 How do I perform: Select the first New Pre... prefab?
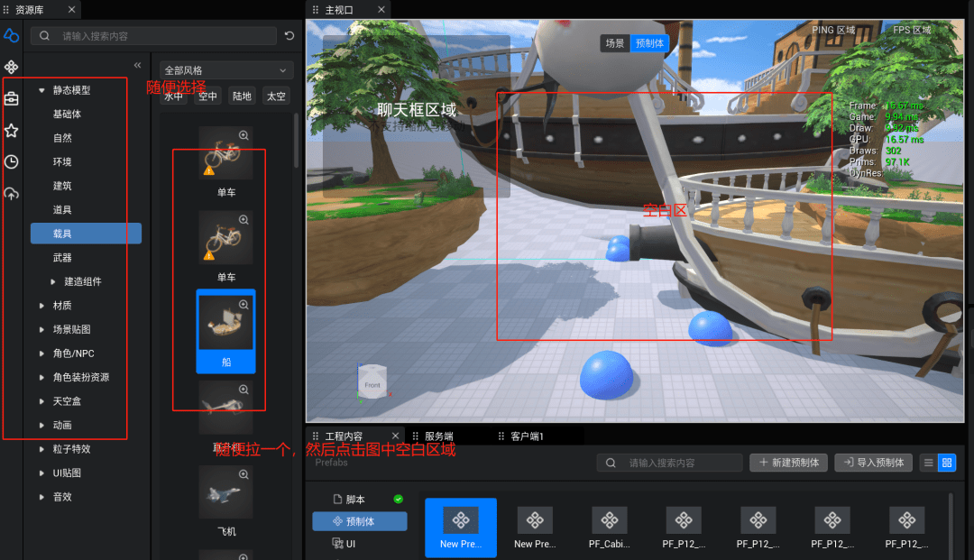pyautogui.click(x=461, y=528)
